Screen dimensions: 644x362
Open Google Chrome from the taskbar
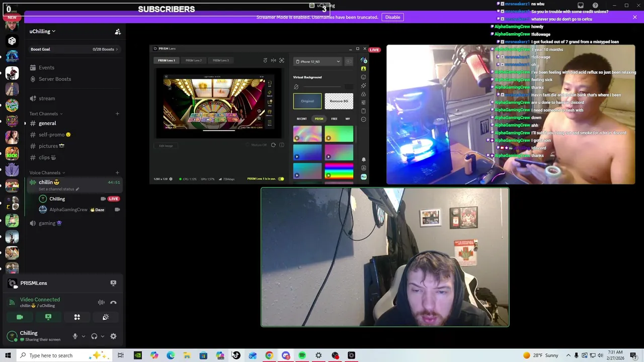[269, 355]
